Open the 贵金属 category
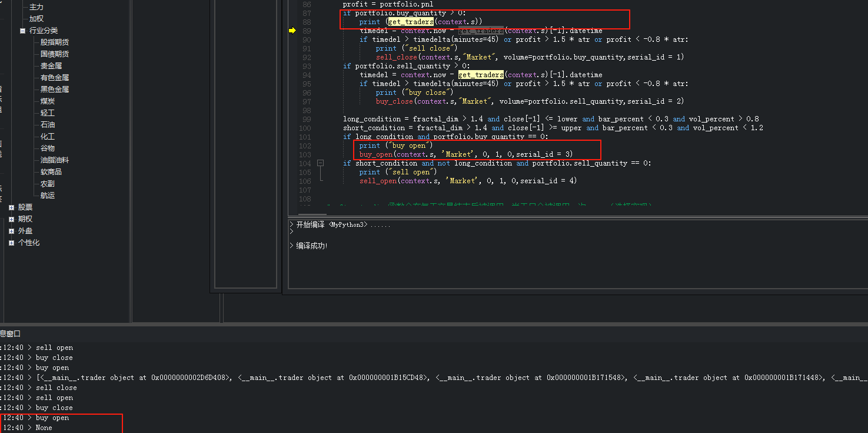 [x=51, y=66]
